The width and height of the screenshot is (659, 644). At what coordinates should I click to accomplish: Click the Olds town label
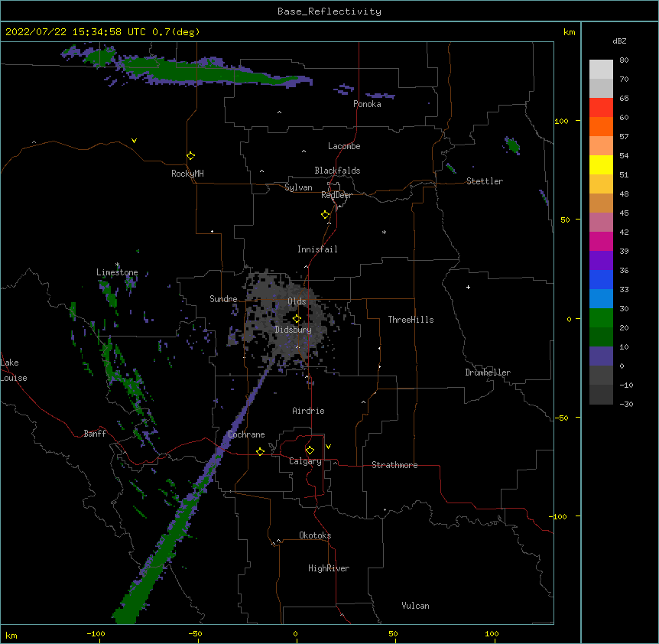click(x=297, y=301)
